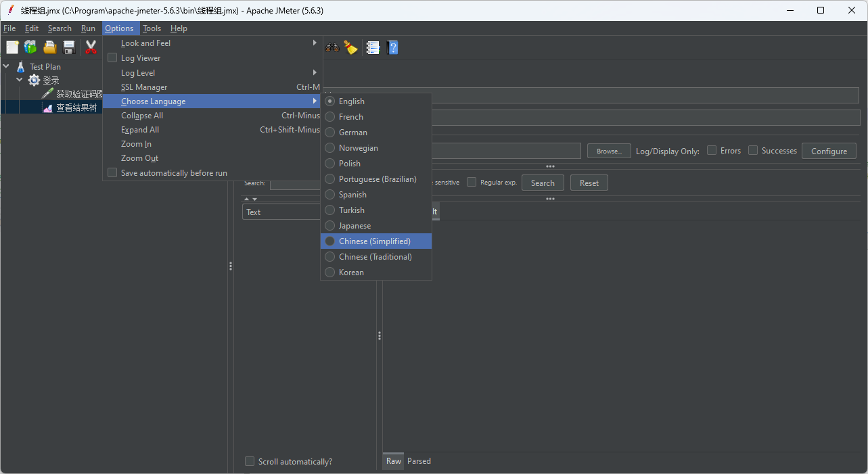The width and height of the screenshot is (868, 474).
Task: Choose Norwegian language option
Action: (x=376, y=147)
